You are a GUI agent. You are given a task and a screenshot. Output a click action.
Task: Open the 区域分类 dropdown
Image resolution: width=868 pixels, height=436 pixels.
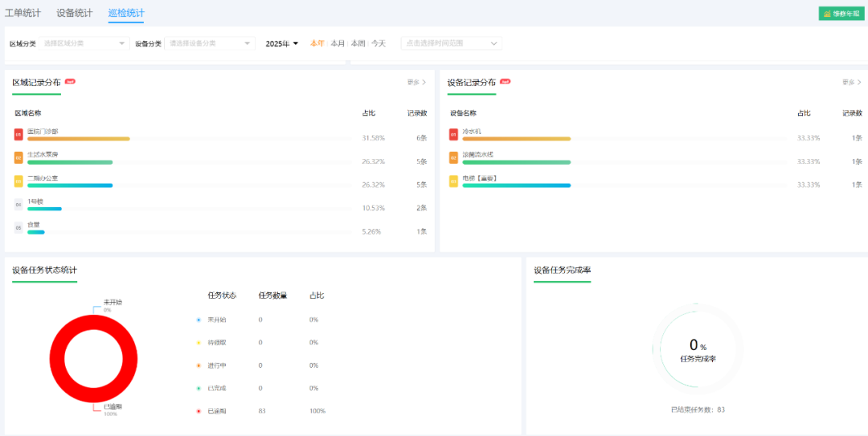click(84, 43)
